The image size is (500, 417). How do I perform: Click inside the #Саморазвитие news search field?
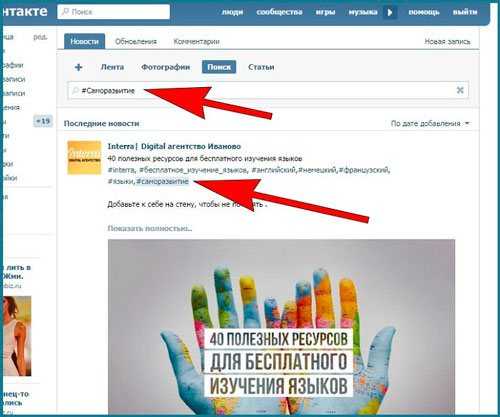(x=268, y=90)
